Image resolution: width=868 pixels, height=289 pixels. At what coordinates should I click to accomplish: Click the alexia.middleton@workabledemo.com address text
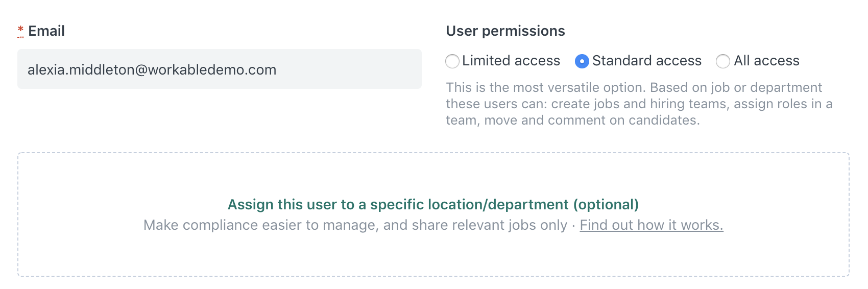pos(152,70)
